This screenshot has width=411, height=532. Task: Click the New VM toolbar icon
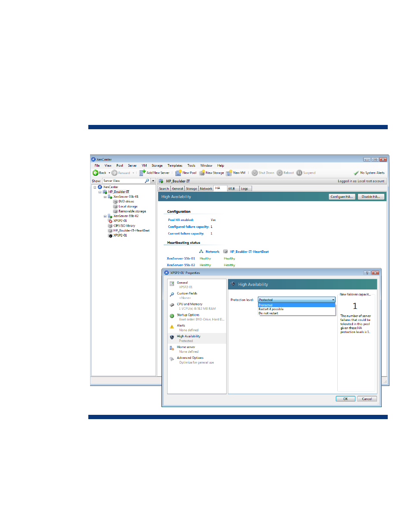coord(229,173)
